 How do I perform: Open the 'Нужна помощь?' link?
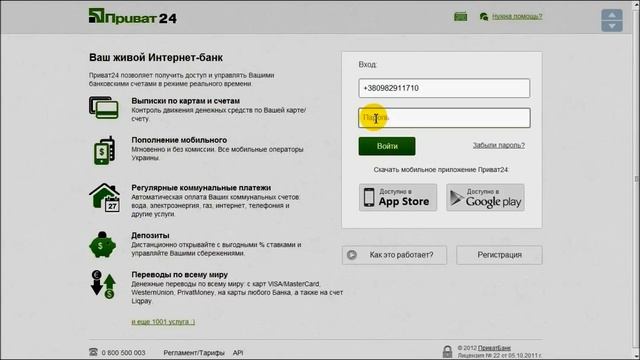517,16
